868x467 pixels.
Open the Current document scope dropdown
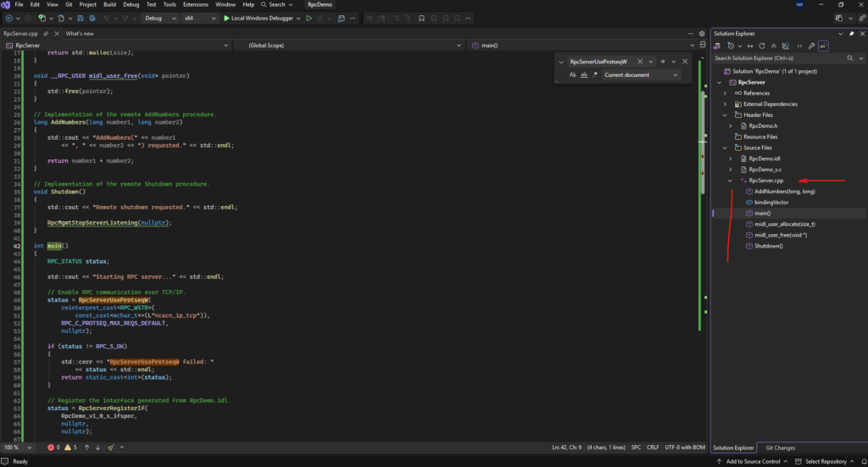[641, 75]
